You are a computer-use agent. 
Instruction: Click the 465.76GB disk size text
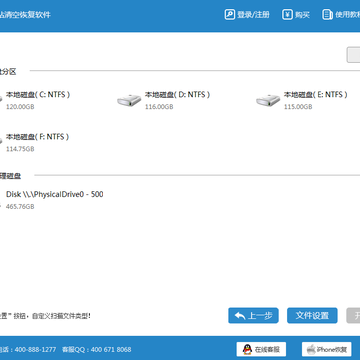click(20, 207)
